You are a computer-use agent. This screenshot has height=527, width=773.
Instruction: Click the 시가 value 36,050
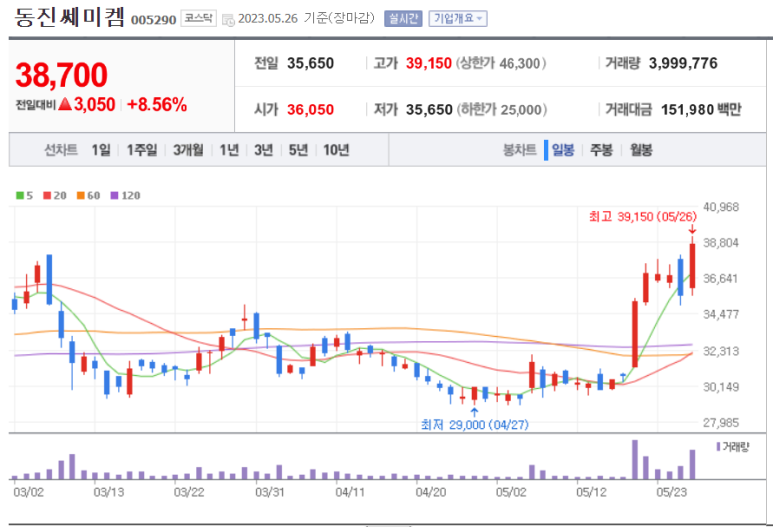click(x=310, y=109)
